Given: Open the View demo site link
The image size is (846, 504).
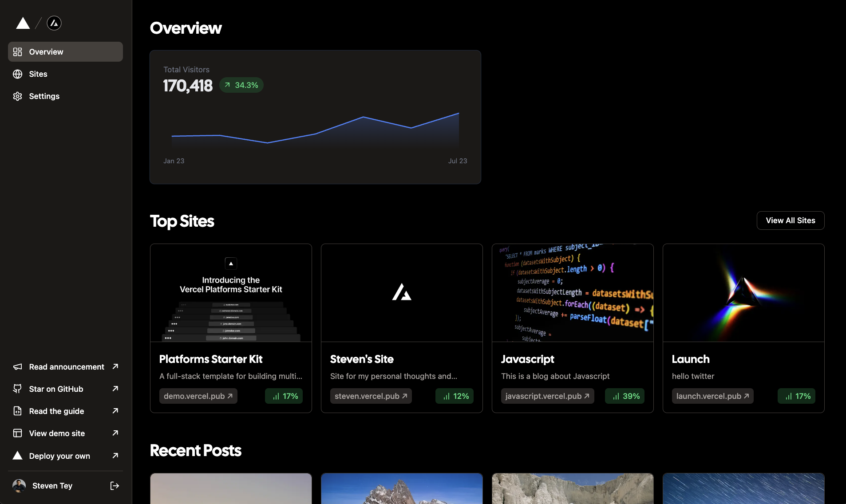Looking at the screenshot, I should 65,433.
